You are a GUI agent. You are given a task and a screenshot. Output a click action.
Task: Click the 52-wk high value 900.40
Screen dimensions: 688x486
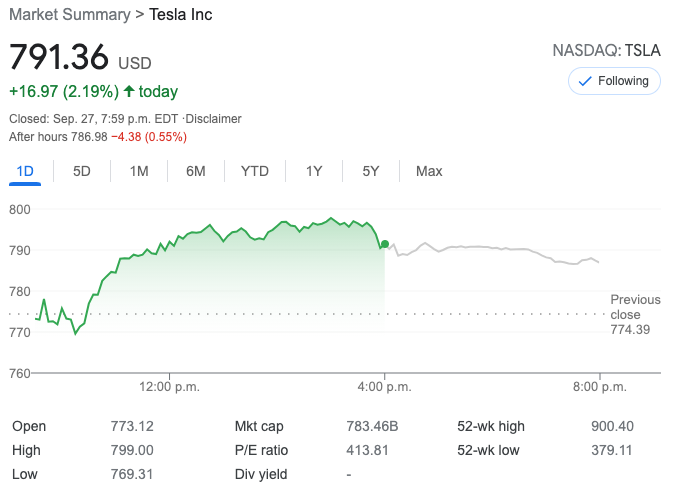tap(612, 426)
